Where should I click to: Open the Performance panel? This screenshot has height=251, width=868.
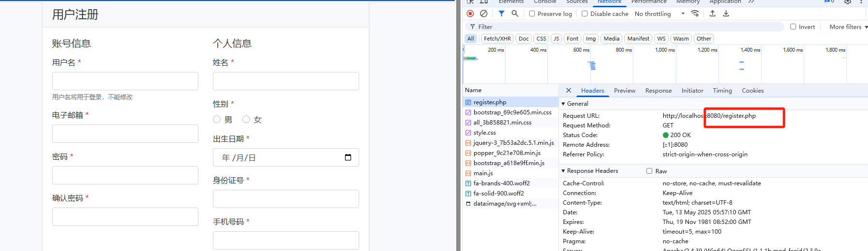tap(649, 2)
